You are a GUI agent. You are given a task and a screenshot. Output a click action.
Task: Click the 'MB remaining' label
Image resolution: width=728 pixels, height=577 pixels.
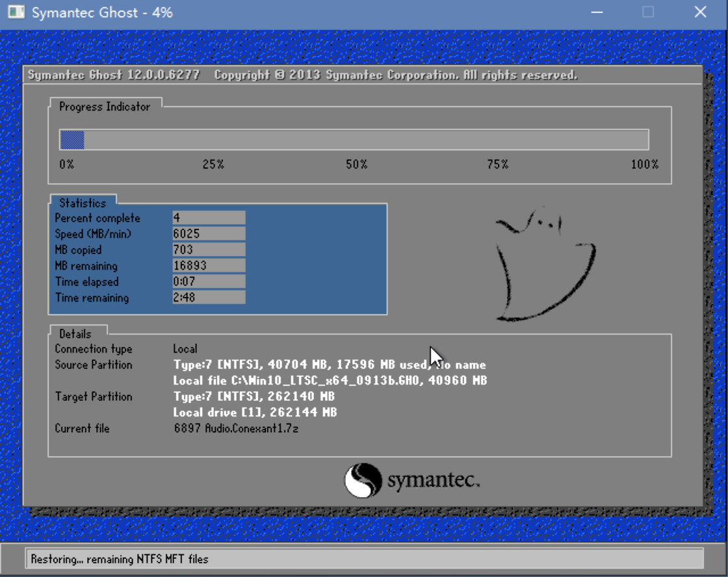(86, 266)
